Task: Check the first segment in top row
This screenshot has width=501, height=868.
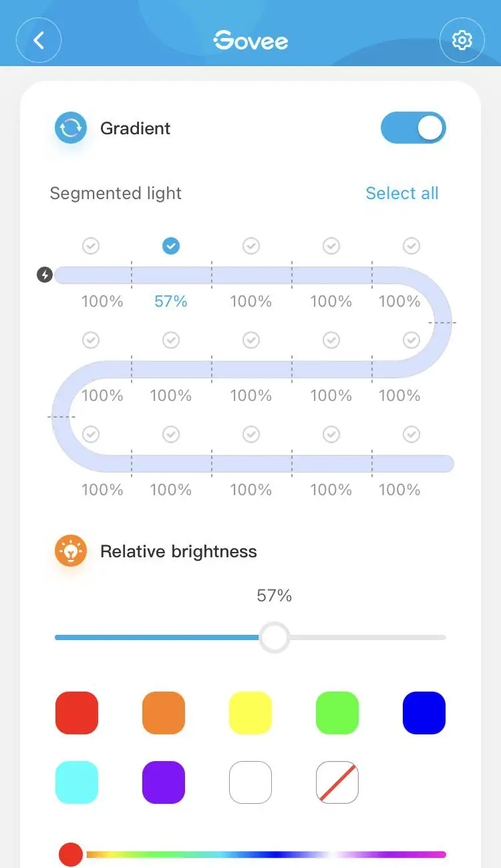Action: [x=91, y=247]
